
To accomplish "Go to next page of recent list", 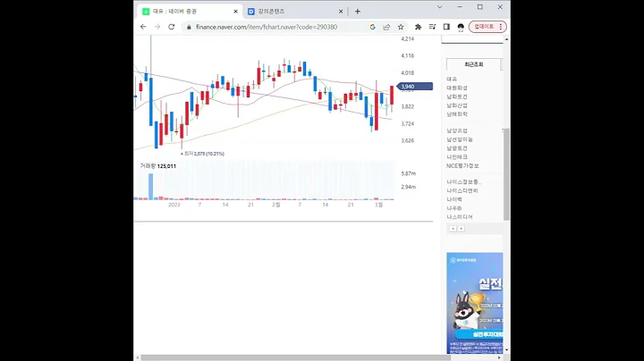I will (462, 229).
